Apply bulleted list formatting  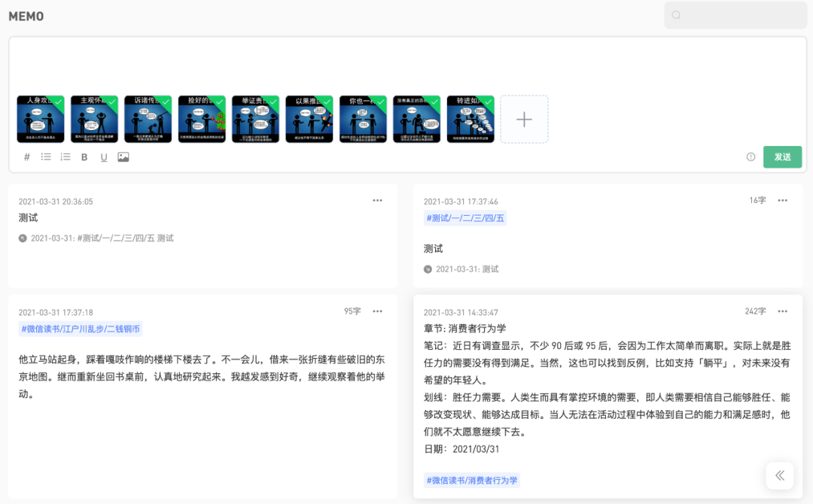coord(46,157)
